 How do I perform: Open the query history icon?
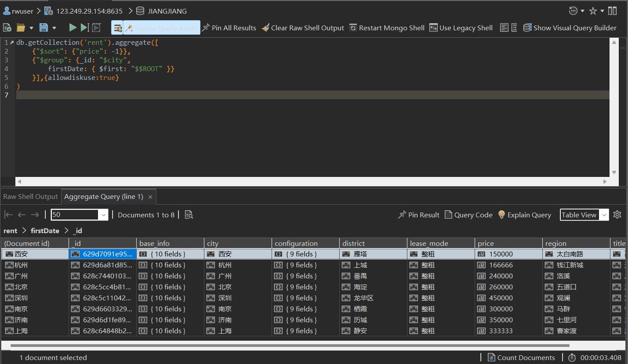click(573, 11)
